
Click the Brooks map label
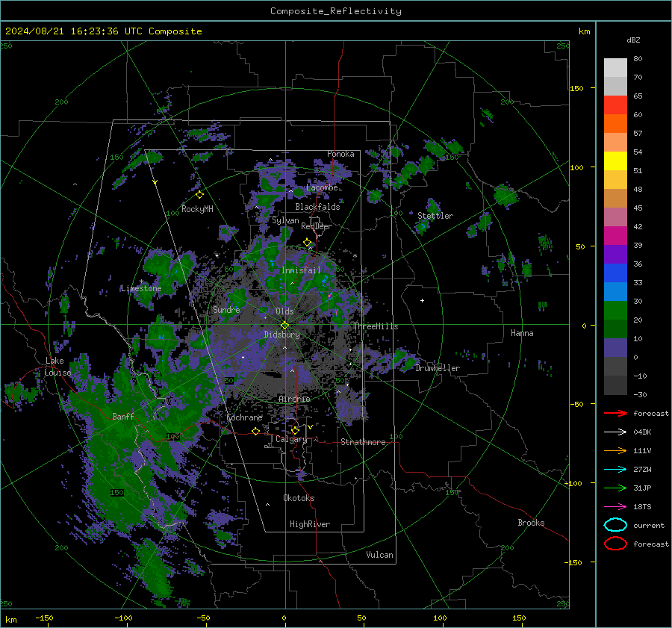531,523
